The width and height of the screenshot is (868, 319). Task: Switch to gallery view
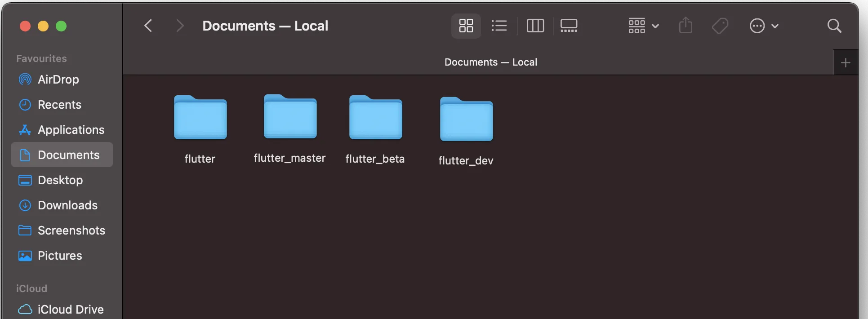569,26
